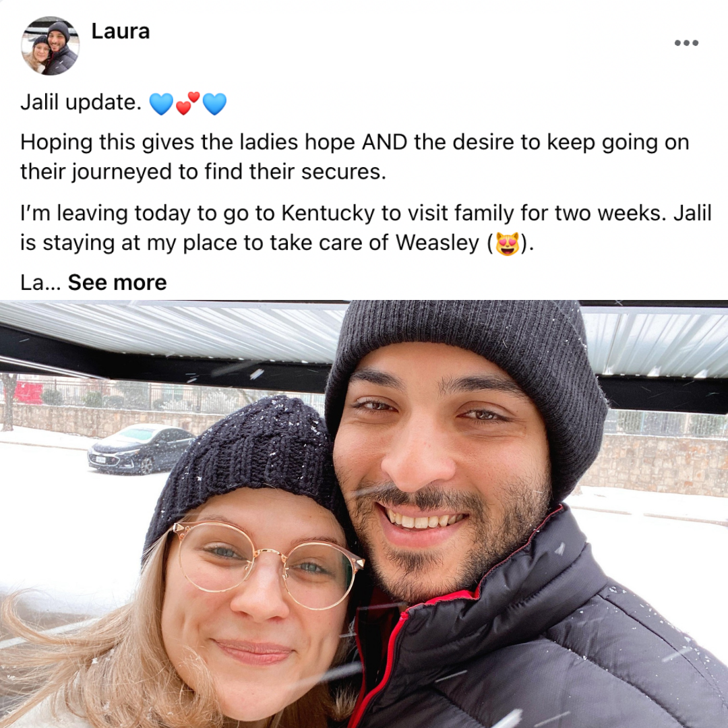Click the heart-eyes cat emoji
Screen dimensions: 728x728
[508, 244]
